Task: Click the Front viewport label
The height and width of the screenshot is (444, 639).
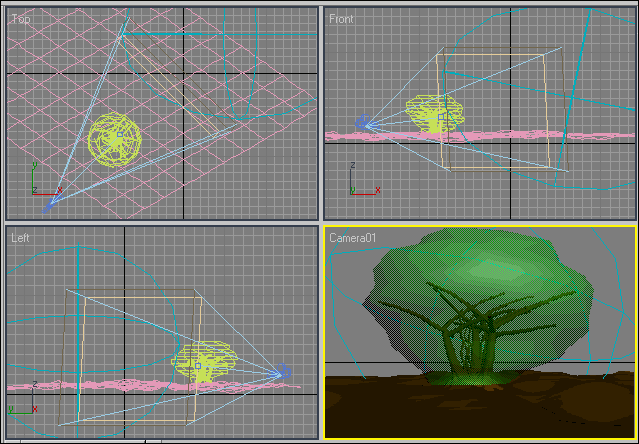Action: click(341, 19)
